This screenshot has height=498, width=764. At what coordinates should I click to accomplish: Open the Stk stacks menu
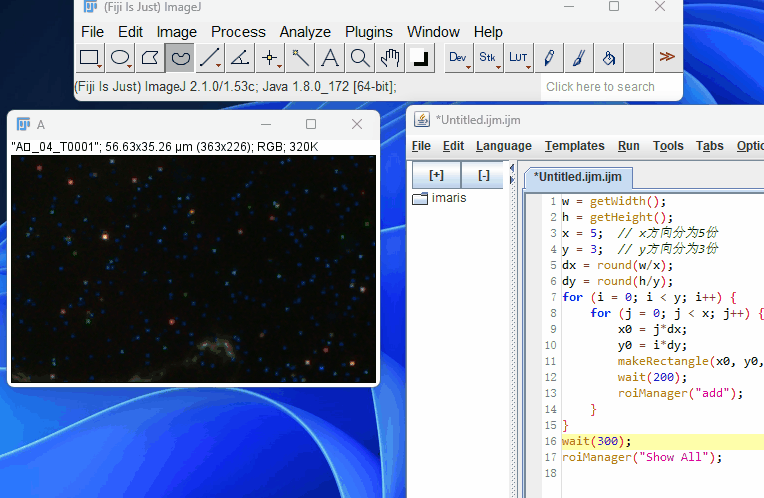click(489, 58)
